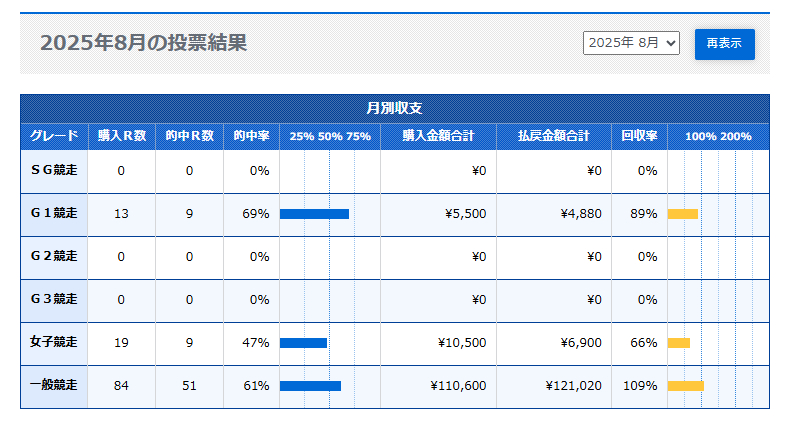The image size is (791, 424).
Task: Select the 一般競走 row label
Action: coord(54,386)
